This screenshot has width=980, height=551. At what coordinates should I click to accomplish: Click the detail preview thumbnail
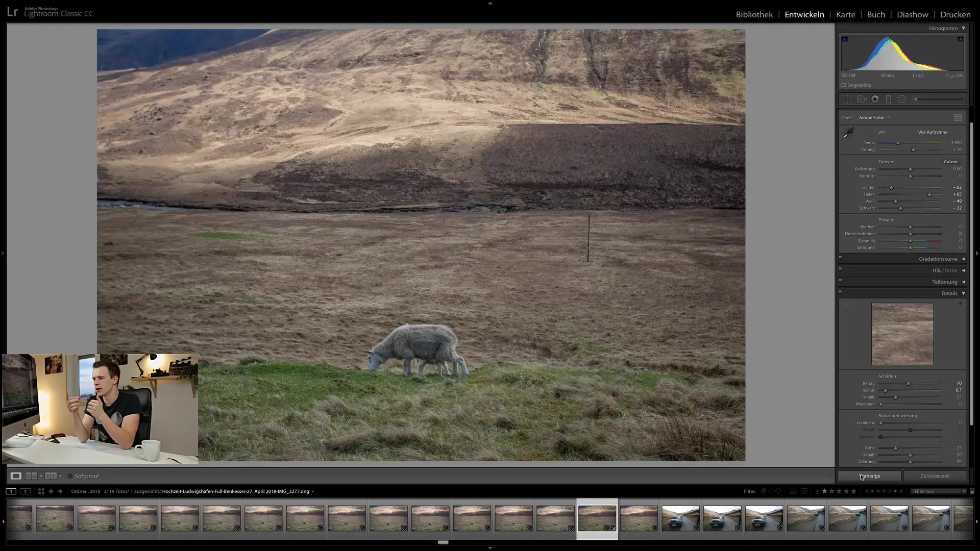[x=902, y=334]
